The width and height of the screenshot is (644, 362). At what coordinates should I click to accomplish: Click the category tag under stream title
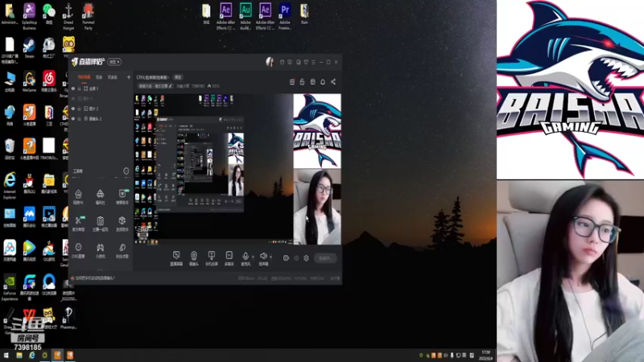[x=155, y=86]
